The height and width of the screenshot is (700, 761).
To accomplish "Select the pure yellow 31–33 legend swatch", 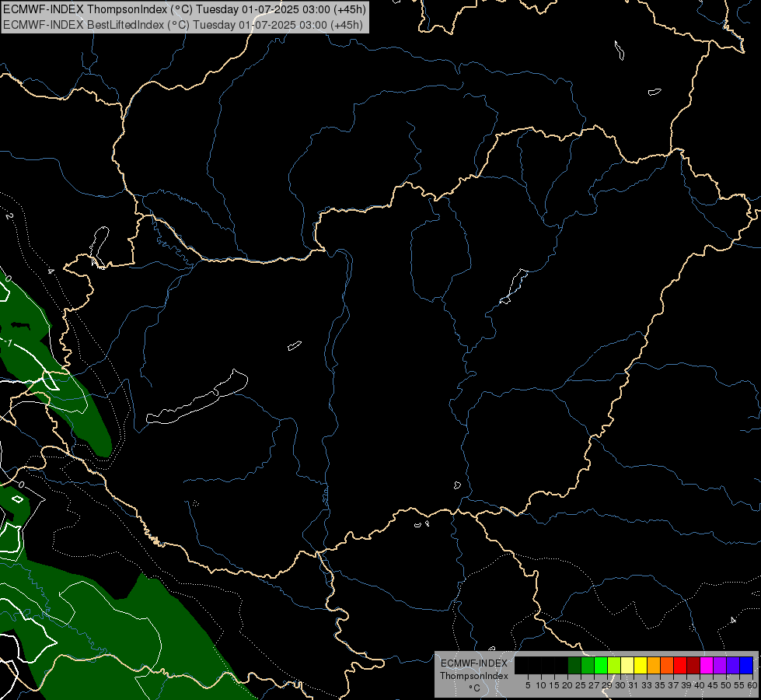I will tap(641, 665).
